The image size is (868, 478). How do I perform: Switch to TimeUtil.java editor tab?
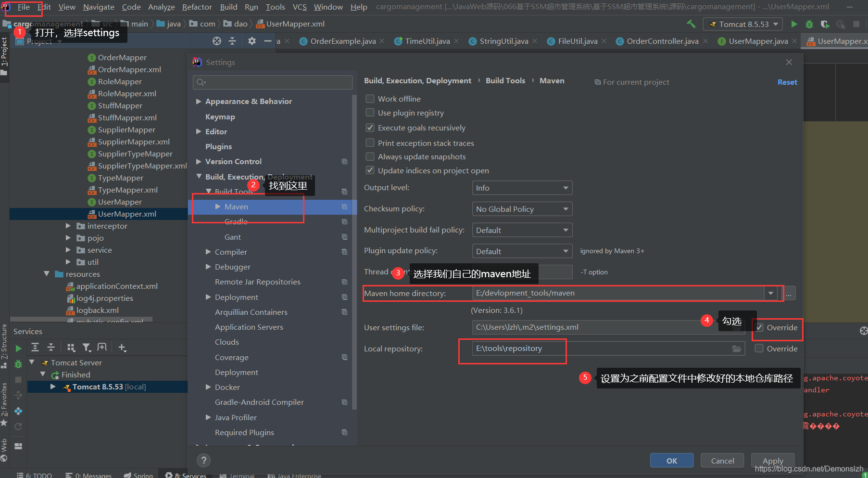click(427, 41)
